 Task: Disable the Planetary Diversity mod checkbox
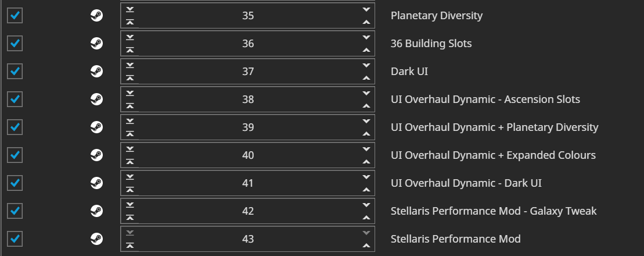click(15, 16)
